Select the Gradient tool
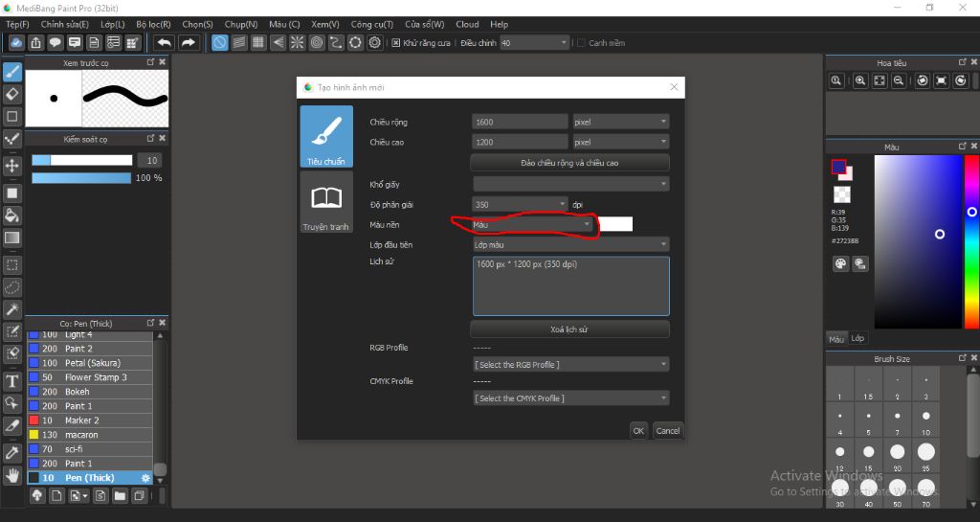Screen dimensions: 980x522 pyautogui.click(x=11, y=238)
